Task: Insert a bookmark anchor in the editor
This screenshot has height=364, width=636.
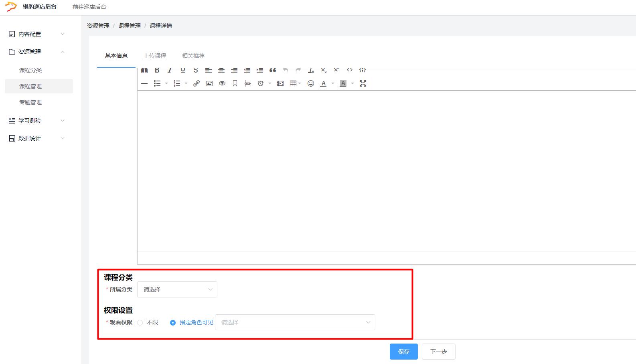Action: pos(235,83)
